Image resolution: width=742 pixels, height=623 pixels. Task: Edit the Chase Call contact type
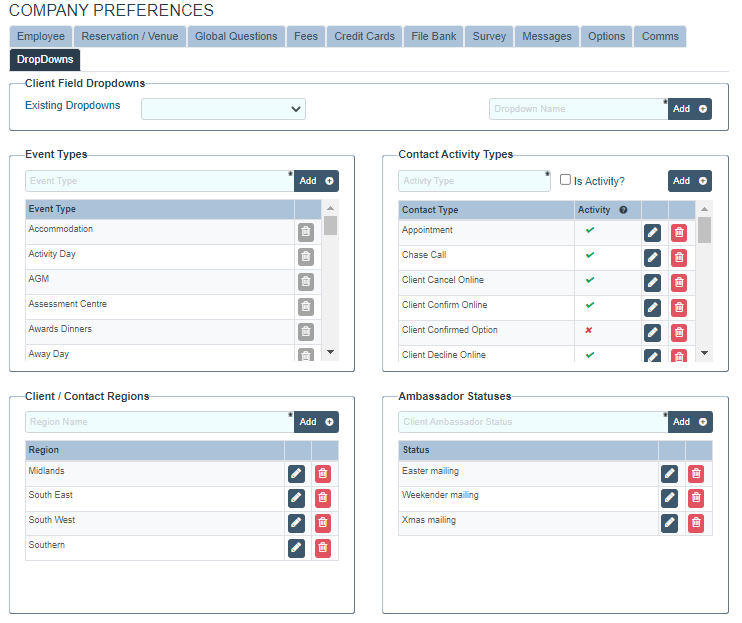652,258
